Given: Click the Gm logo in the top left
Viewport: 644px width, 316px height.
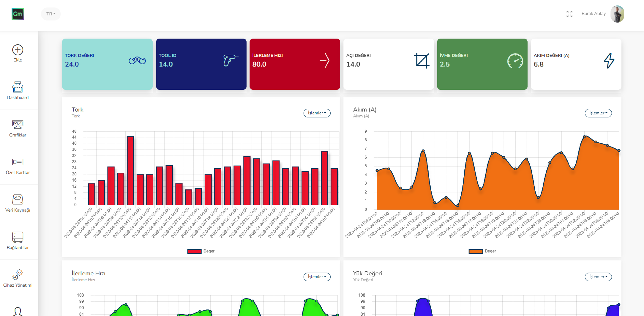Looking at the screenshot, I should point(18,14).
